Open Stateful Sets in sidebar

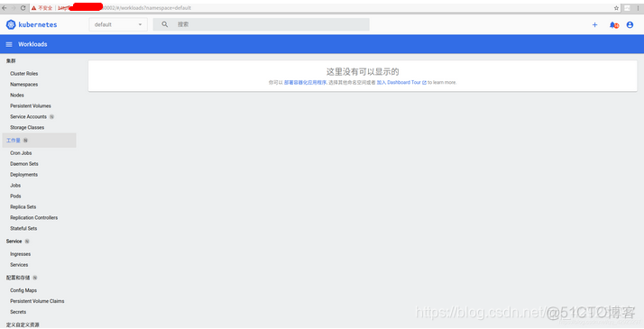tap(23, 228)
